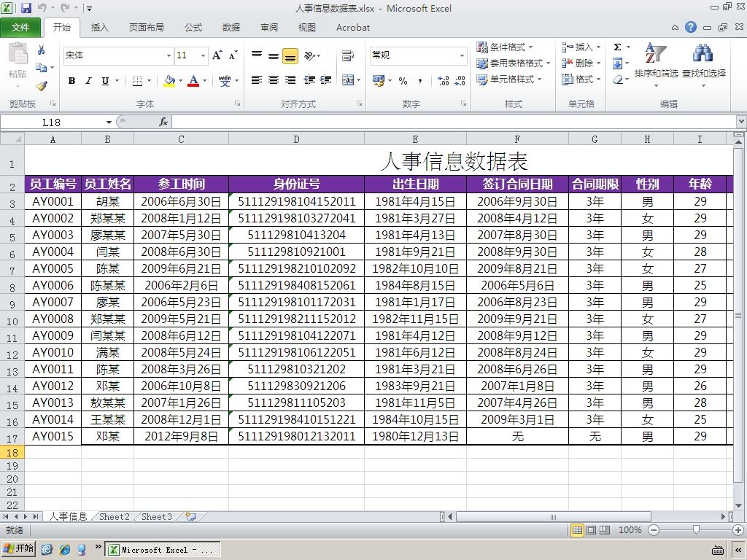This screenshot has height=560, width=747.
Task: Open the 单元格样式 dropdown
Action: click(x=509, y=79)
